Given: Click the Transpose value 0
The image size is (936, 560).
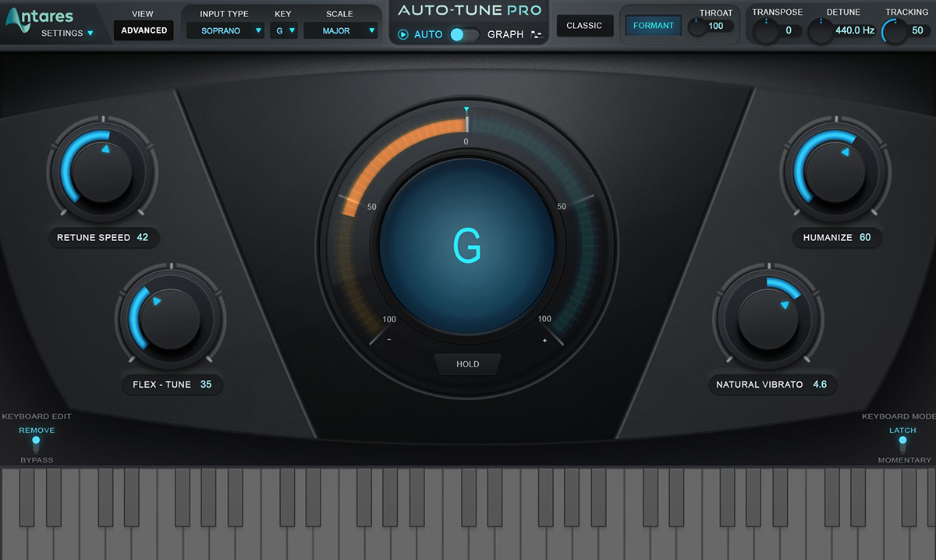Looking at the screenshot, I should coord(789,31).
